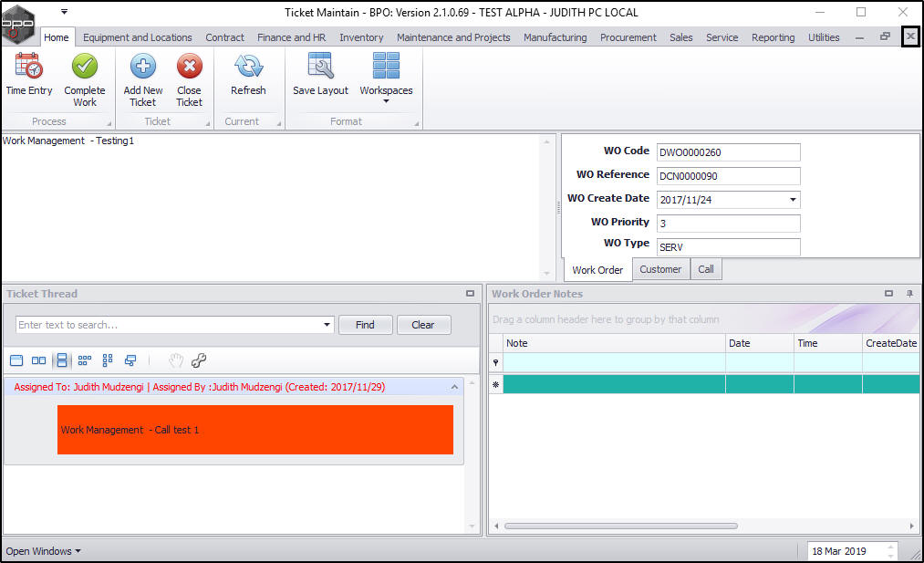Click the new note row asterisk indicator
This screenshot has height=563, width=924.
(495, 384)
